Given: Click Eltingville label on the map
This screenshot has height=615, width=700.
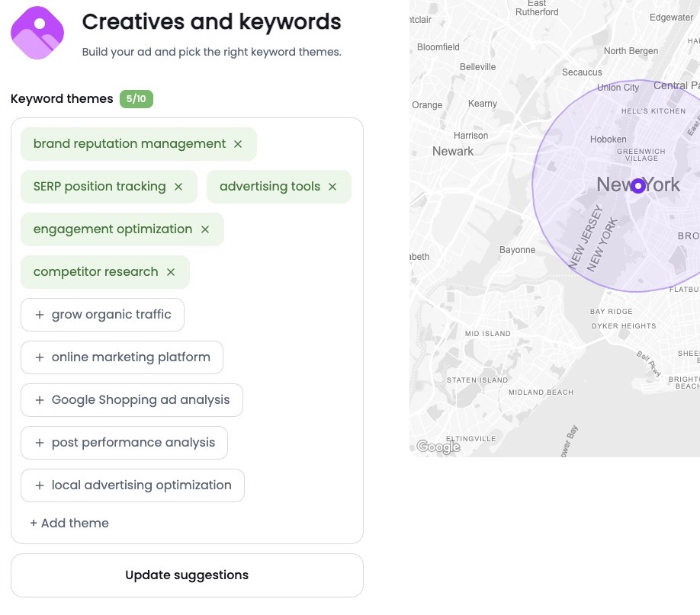Looking at the screenshot, I should point(470,439).
